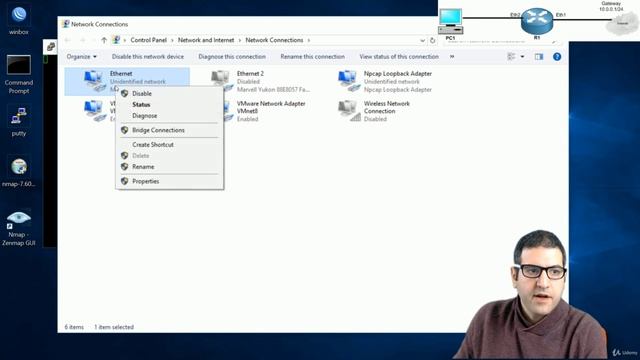Show more toolbar commands chevron
The image size is (640, 360).
(452, 57)
